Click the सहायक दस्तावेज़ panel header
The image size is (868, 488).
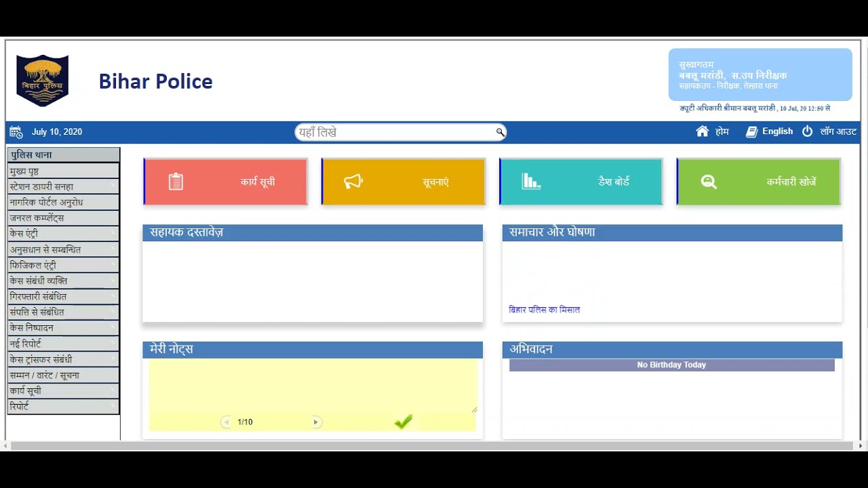click(x=313, y=232)
